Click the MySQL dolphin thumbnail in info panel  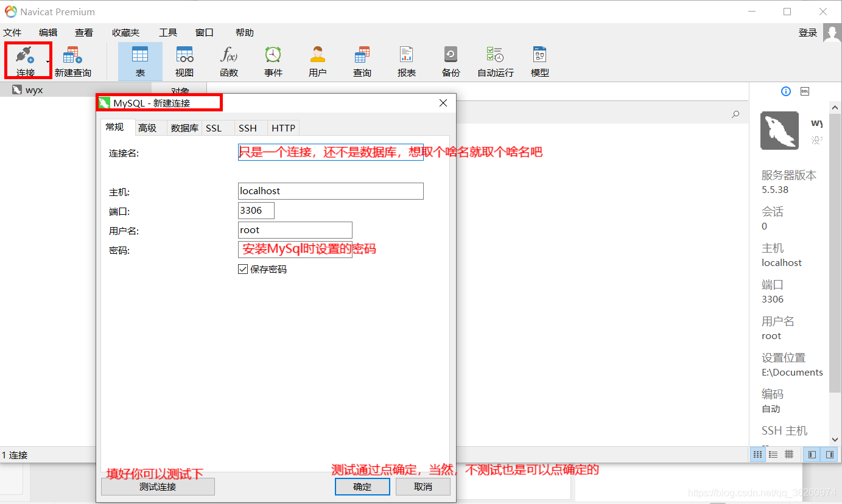click(x=780, y=130)
